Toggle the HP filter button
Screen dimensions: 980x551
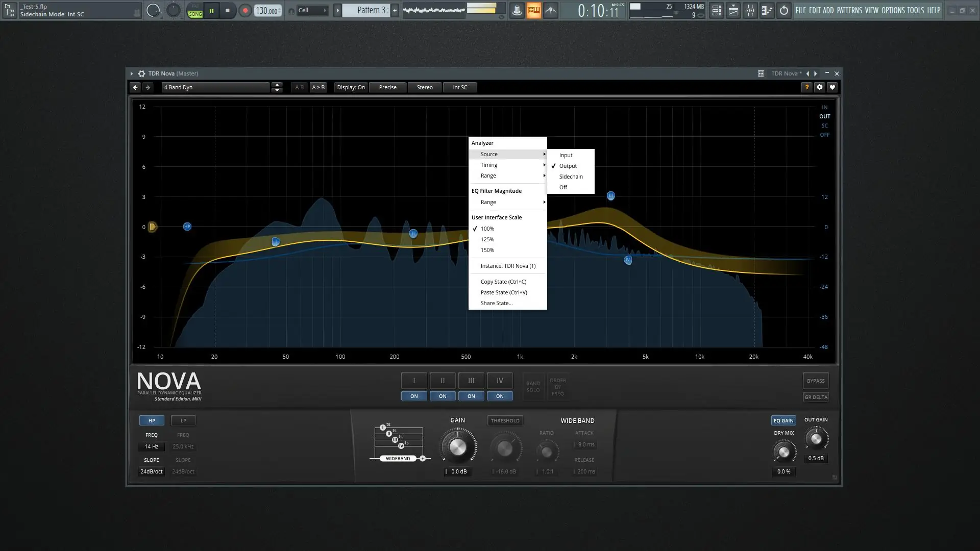click(x=152, y=421)
